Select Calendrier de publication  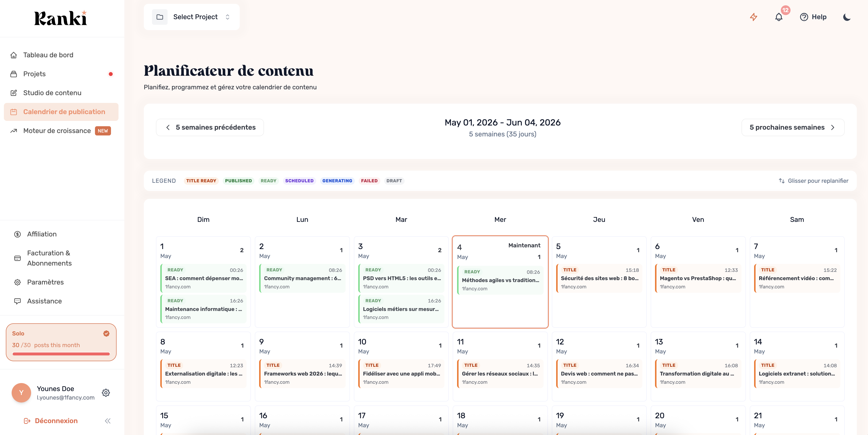pyautogui.click(x=61, y=112)
